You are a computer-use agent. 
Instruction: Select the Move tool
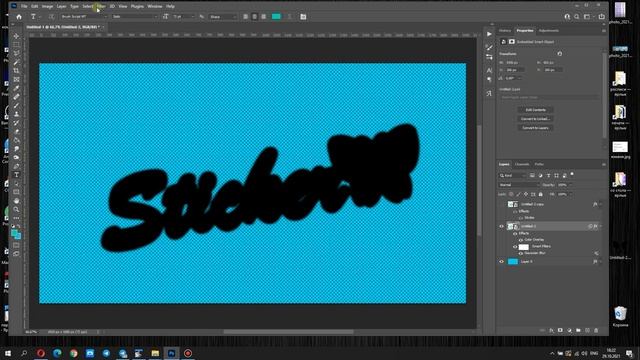click(x=16, y=36)
